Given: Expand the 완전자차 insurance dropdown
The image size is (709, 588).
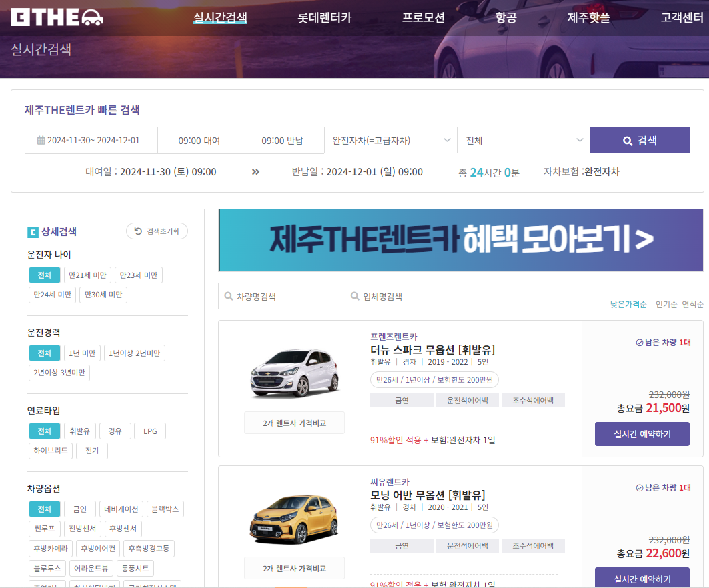Looking at the screenshot, I should coord(391,140).
